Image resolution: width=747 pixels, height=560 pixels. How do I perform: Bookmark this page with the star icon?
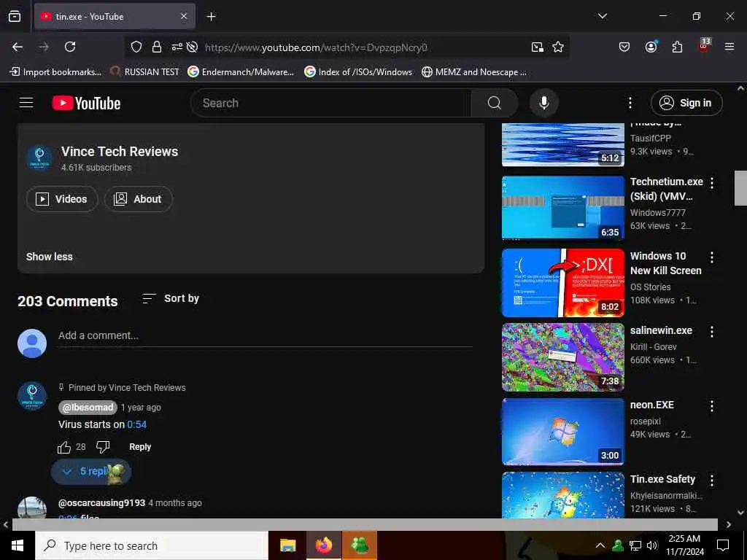(x=558, y=47)
